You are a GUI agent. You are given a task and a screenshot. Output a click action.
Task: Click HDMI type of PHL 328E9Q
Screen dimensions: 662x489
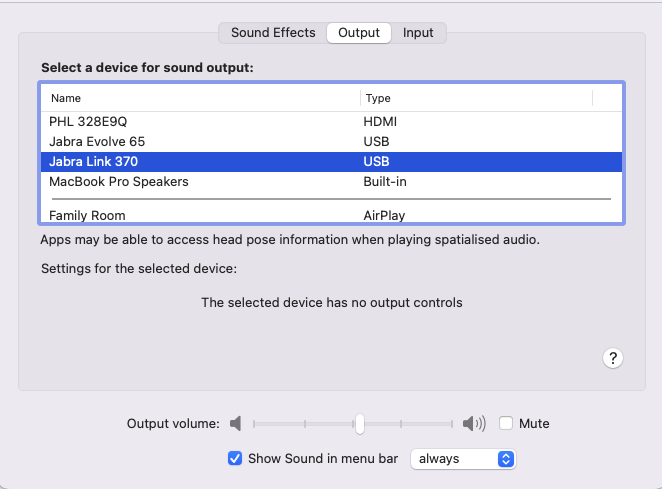pos(380,122)
